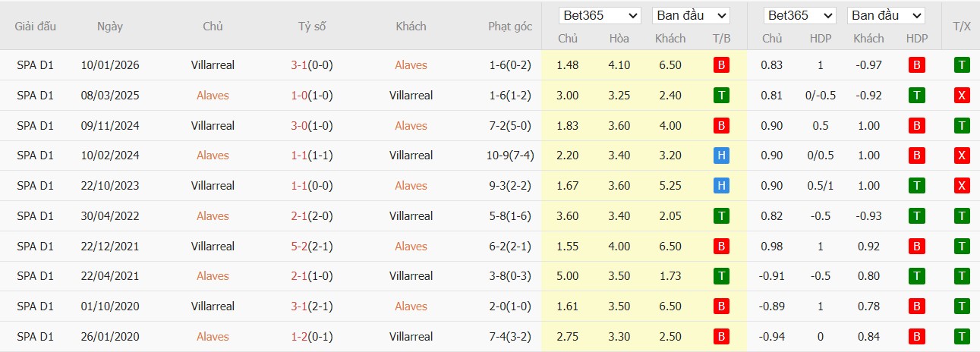Click red X badge in 22/10/2023 row T/X column
This screenshot has width=980, height=352.
coord(962,186)
